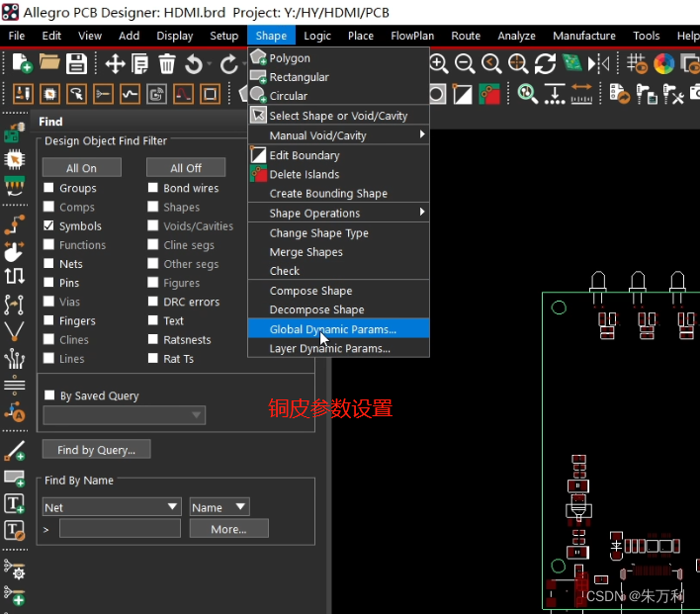The image size is (700, 614).
Task: Click the new file icon
Action: pos(21,64)
